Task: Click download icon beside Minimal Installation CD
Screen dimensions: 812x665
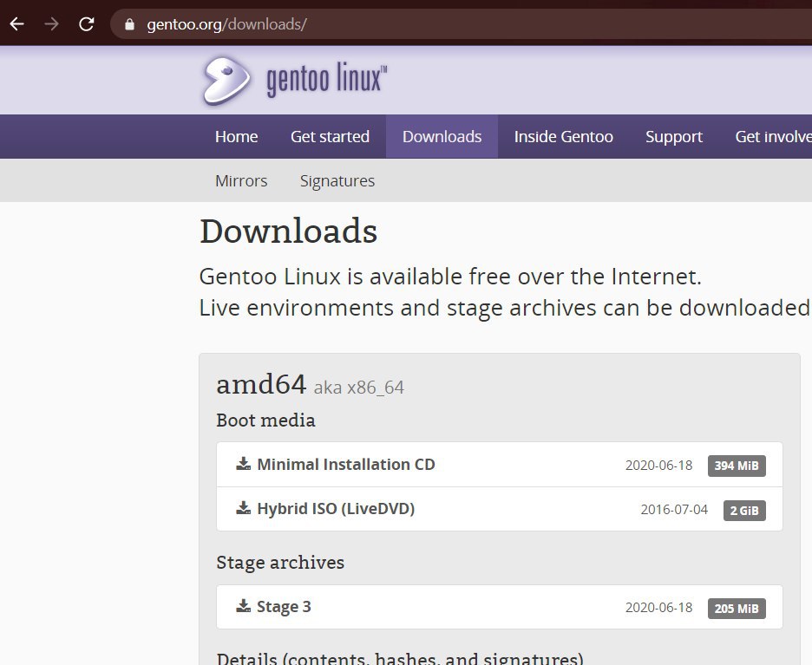Action: (x=244, y=464)
